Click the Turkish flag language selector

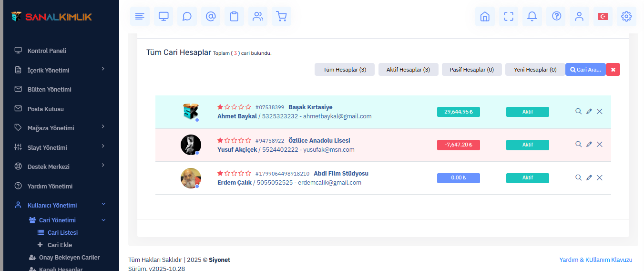coord(603,17)
